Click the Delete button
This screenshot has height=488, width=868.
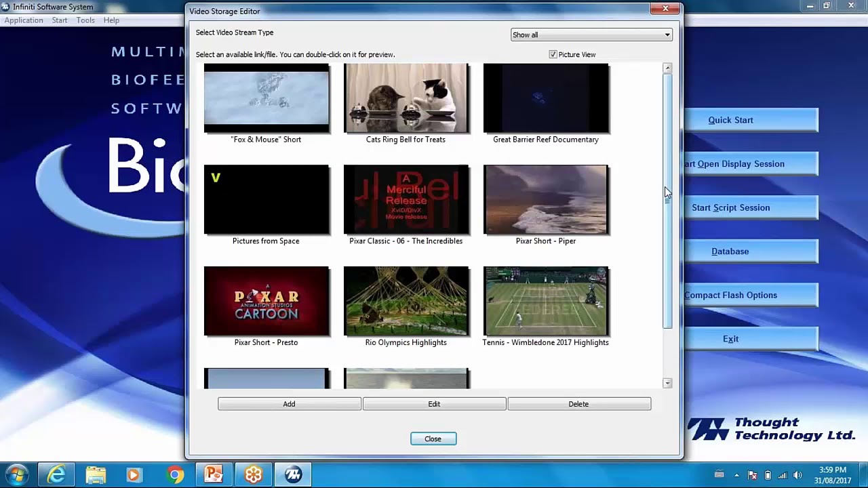(x=579, y=404)
